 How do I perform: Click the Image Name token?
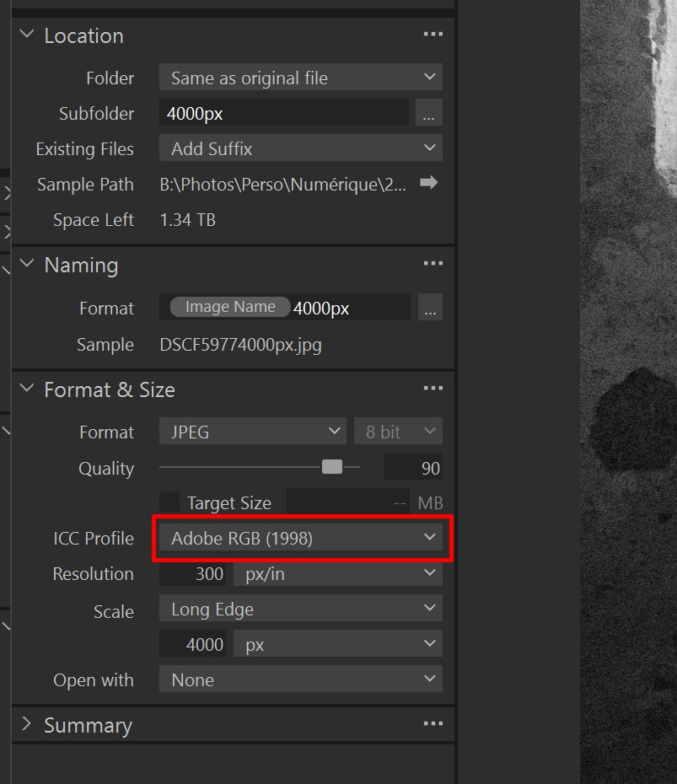230,307
